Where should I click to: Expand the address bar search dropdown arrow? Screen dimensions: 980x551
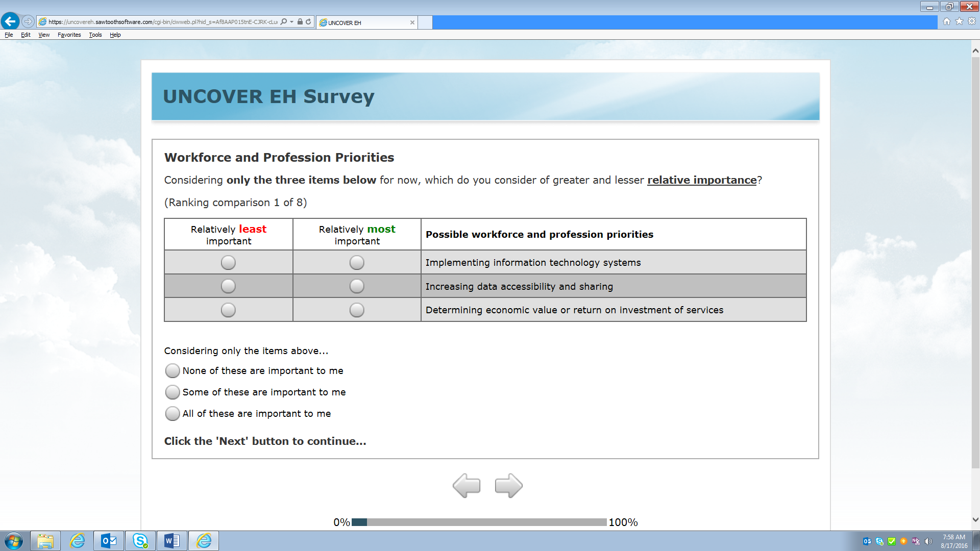click(x=291, y=22)
